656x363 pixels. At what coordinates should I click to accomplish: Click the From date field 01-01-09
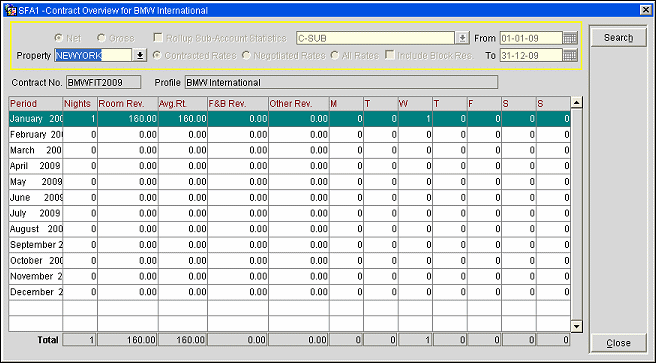pos(531,38)
